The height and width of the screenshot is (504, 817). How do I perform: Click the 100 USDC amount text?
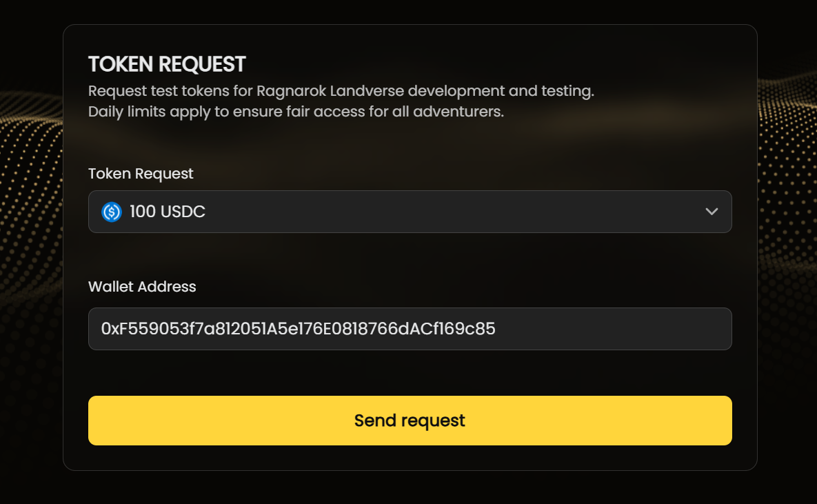coord(168,212)
